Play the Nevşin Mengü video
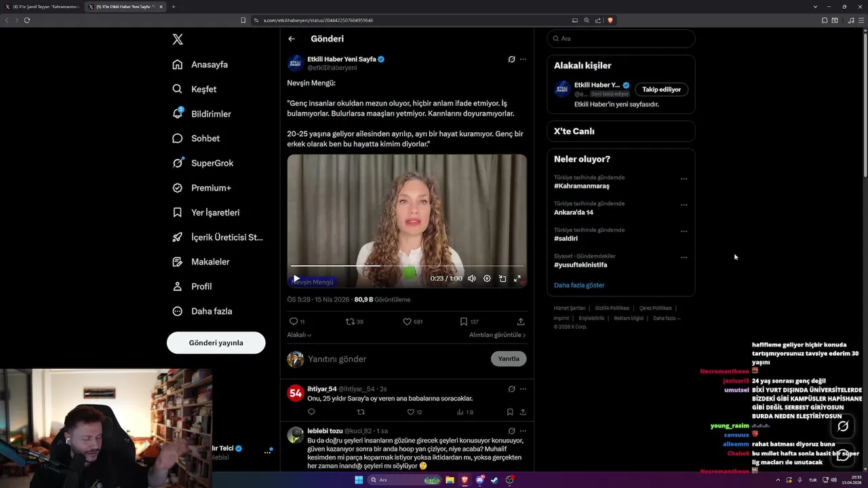This screenshot has width=868, height=488. coord(296,279)
